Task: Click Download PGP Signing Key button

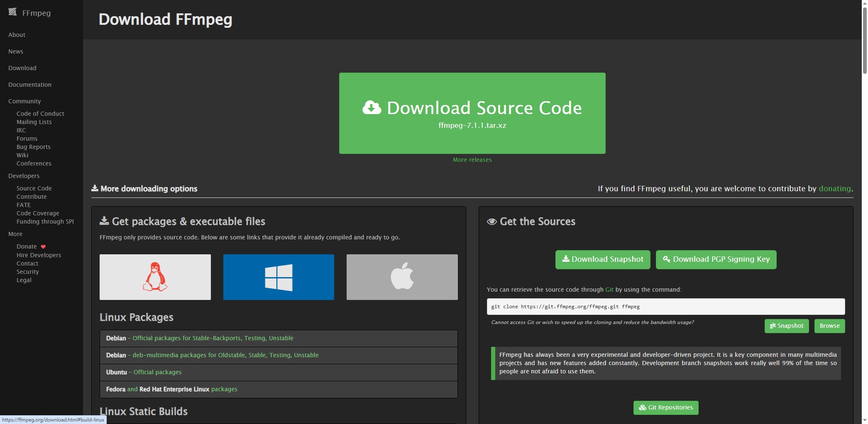Action: point(716,259)
